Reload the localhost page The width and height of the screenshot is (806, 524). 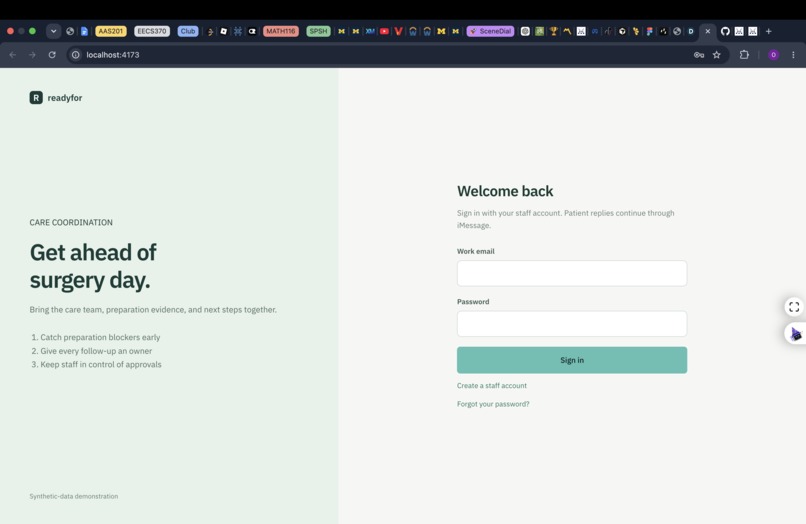52,55
